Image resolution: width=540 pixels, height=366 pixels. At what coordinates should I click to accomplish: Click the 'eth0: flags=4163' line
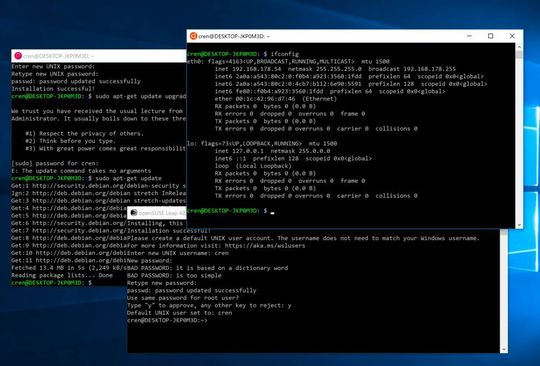pyautogui.click(x=288, y=62)
